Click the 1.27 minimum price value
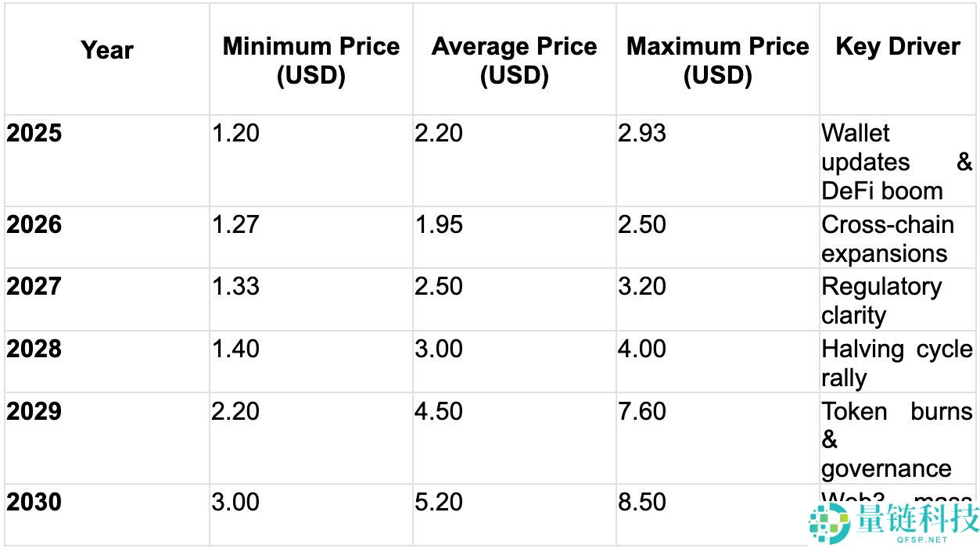Viewport: 980px width, 548px height. (x=235, y=225)
